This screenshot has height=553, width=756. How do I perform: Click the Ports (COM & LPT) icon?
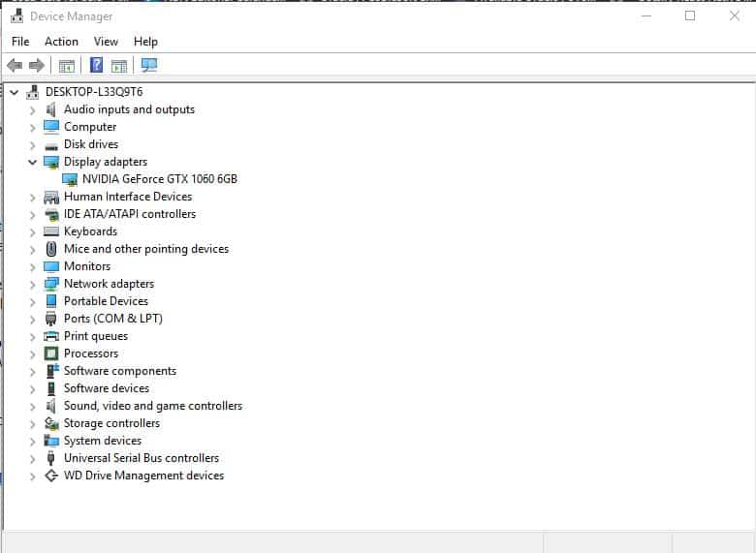pyautogui.click(x=50, y=319)
